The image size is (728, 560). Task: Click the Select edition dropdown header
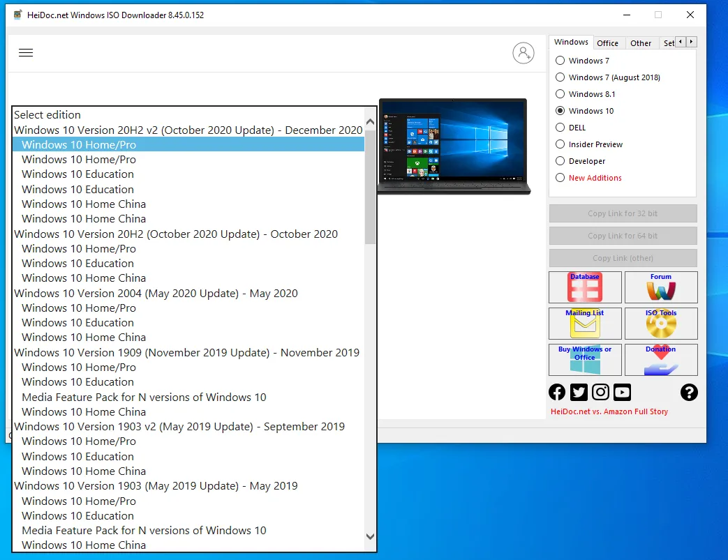click(x=188, y=114)
